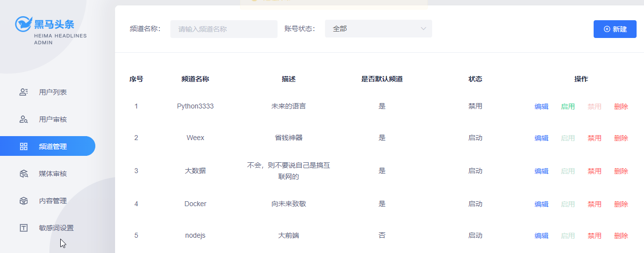
Task: Click 启用 in the Docker row
Action: [568, 204]
